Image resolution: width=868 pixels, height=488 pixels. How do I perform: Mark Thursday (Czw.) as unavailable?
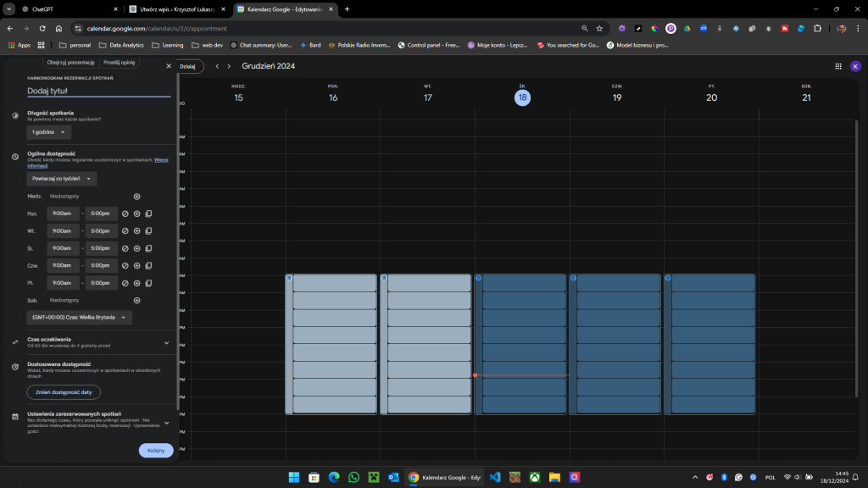(125, 266)
